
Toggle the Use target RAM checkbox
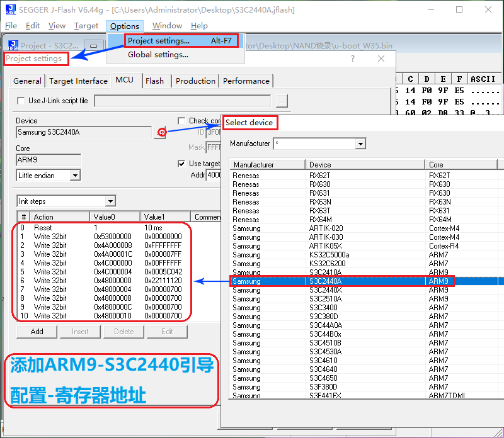(x=182, y=164)
